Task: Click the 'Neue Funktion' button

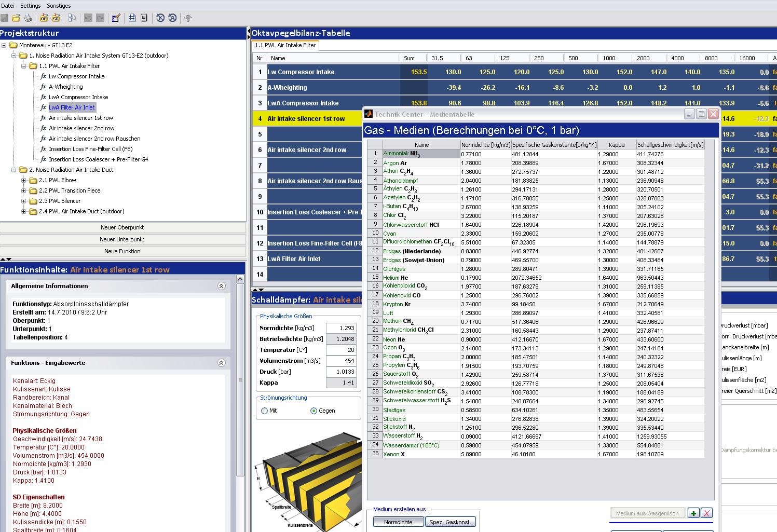Action: [122, 251]
